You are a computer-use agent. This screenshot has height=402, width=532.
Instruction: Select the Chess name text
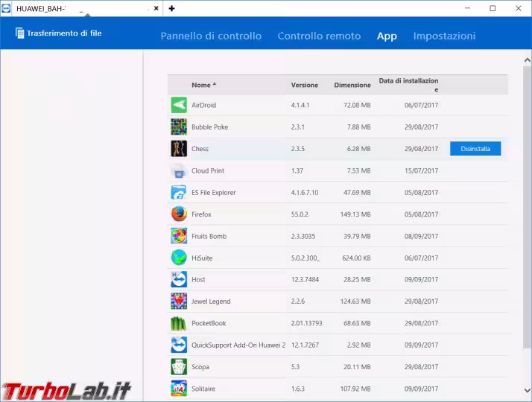coord(200,149)
